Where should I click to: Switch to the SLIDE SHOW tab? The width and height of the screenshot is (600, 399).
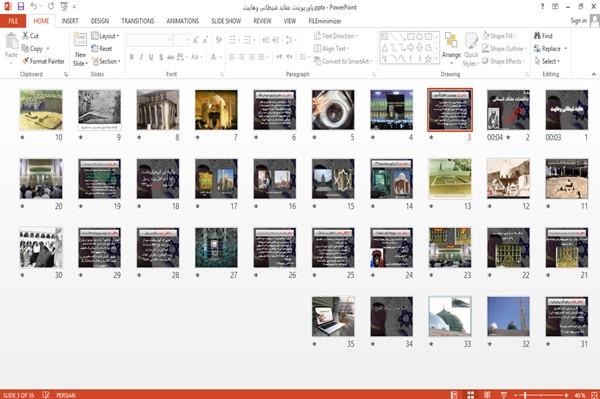click(x=226, y=21)
